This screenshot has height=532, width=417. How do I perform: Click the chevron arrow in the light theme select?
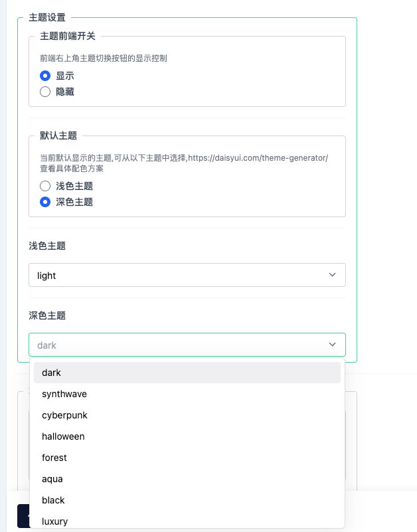coord(332,275)
